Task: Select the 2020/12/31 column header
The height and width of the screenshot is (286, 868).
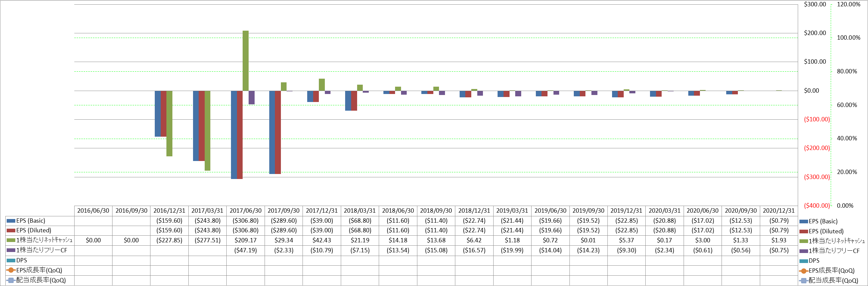Action: point(779,211)
